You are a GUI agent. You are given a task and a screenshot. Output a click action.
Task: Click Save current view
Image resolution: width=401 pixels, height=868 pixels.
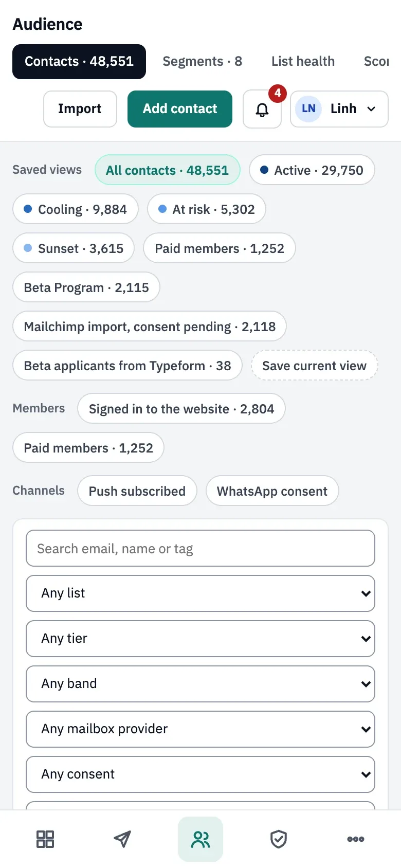coord(314,366)
